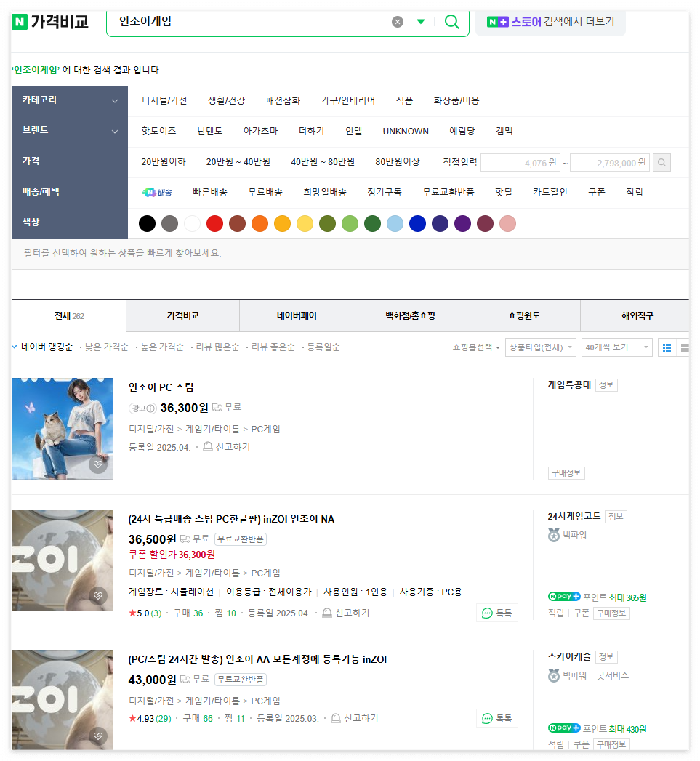Image resolution: width=700 pixels, height=761 pixels.
Task: Click the minimum price input field
Action: coord(520,163)
